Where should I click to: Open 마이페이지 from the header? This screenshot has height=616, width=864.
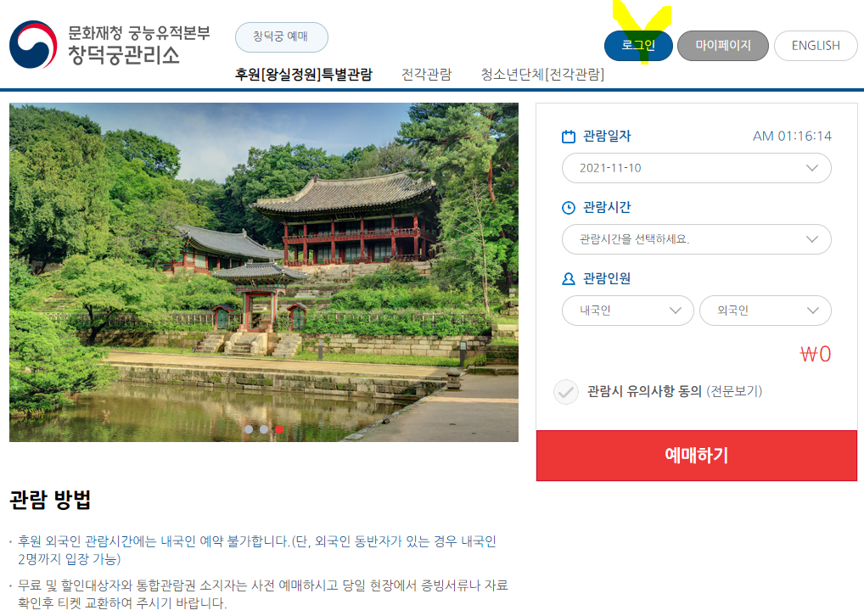tap(723, 46)
